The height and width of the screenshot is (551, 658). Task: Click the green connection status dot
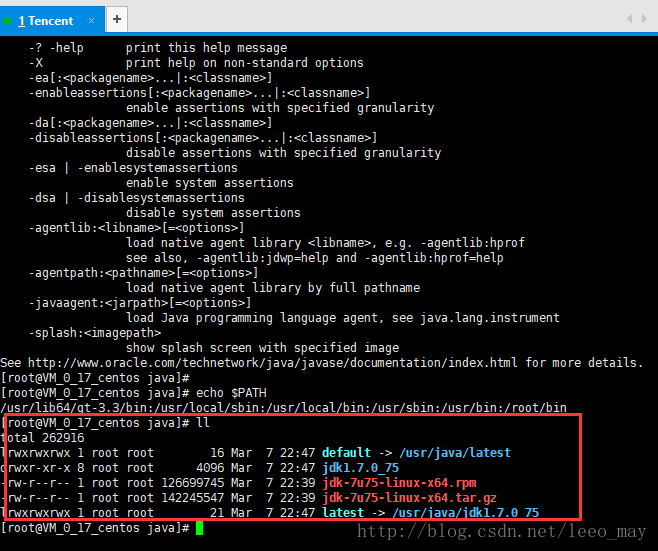7,21
